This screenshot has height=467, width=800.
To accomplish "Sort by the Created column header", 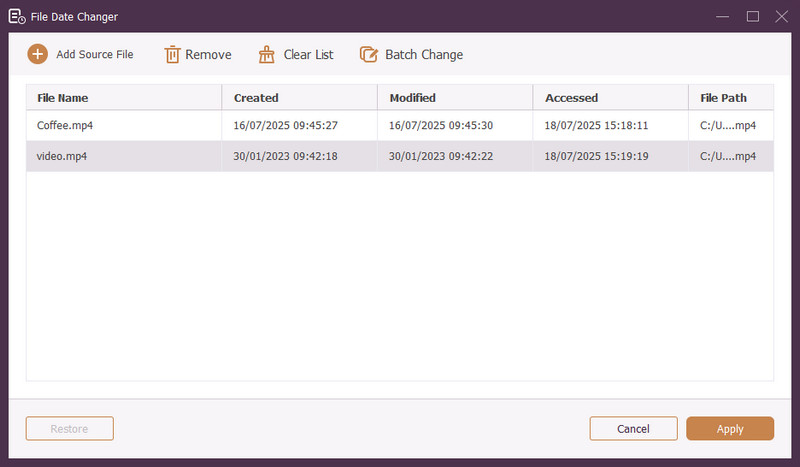I will tap(256, 98).
